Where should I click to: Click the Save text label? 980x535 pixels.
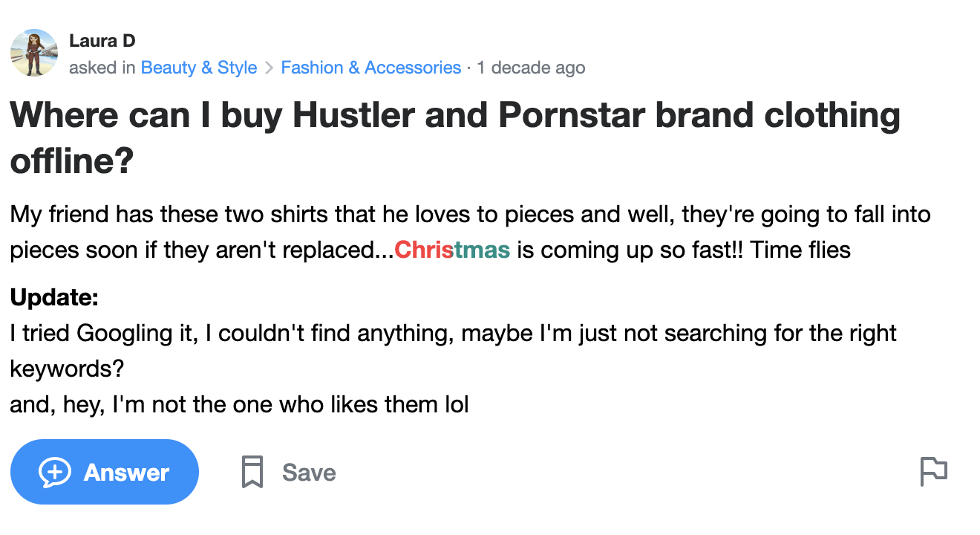309,473
